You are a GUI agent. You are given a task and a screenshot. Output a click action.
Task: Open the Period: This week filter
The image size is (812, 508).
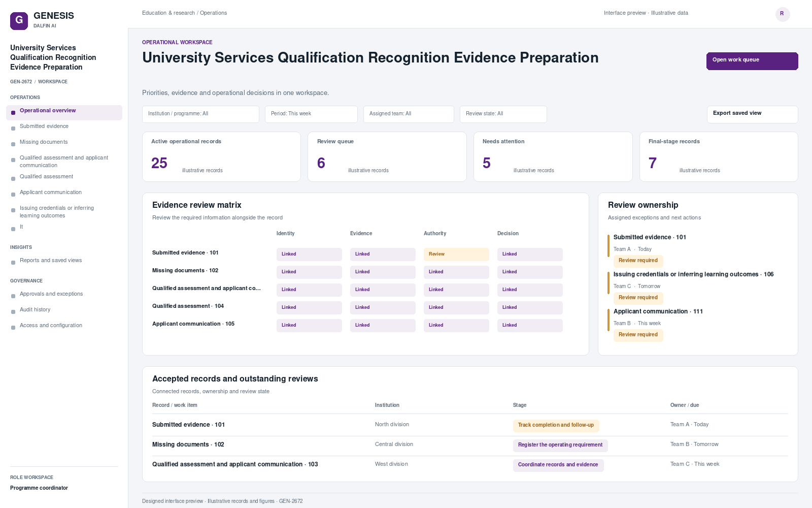(311, 114)
